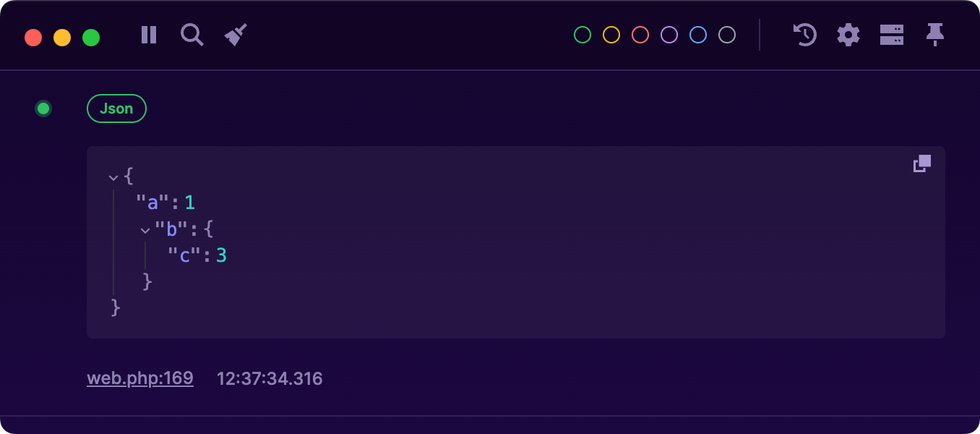Toggle the red color filter
The image size is (980, 434).
[640, 35]
